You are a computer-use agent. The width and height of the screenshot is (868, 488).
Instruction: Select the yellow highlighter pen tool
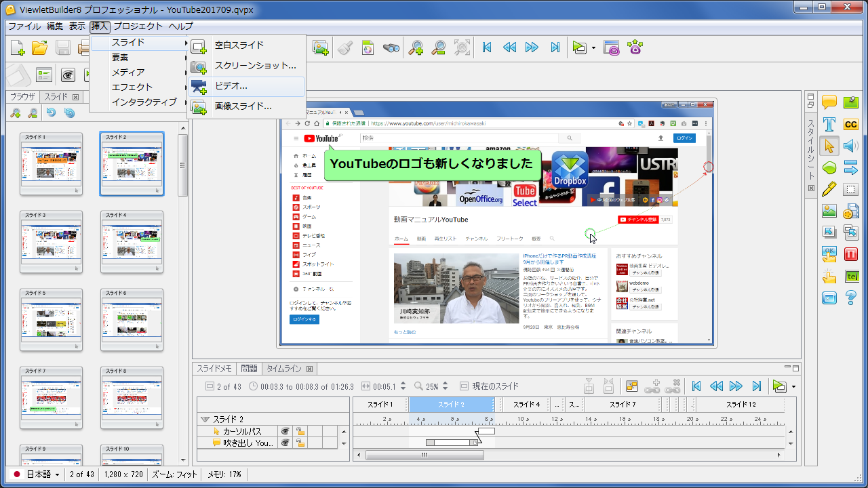(829, 189)
